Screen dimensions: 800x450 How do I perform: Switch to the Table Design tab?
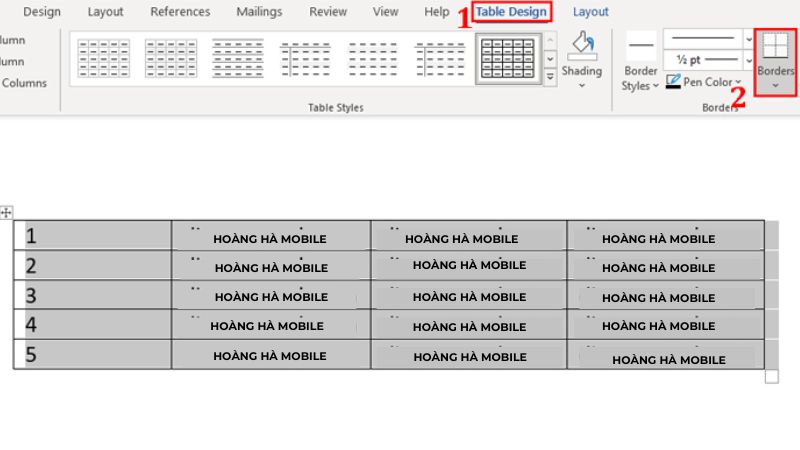click(511, 12)
